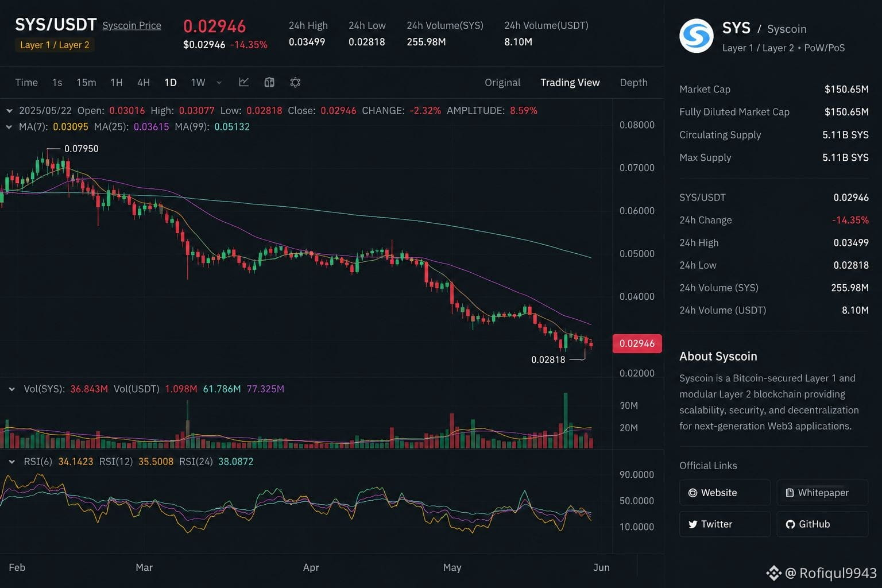This screenshot has height=588, width=882.
Task: Select the 15m interval
Action: click(x=86, y=82)
